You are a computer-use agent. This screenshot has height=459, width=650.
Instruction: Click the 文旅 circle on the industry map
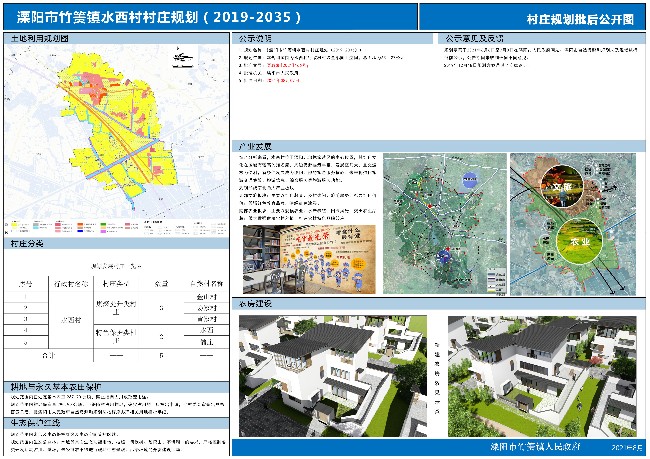tap(562, 187)
